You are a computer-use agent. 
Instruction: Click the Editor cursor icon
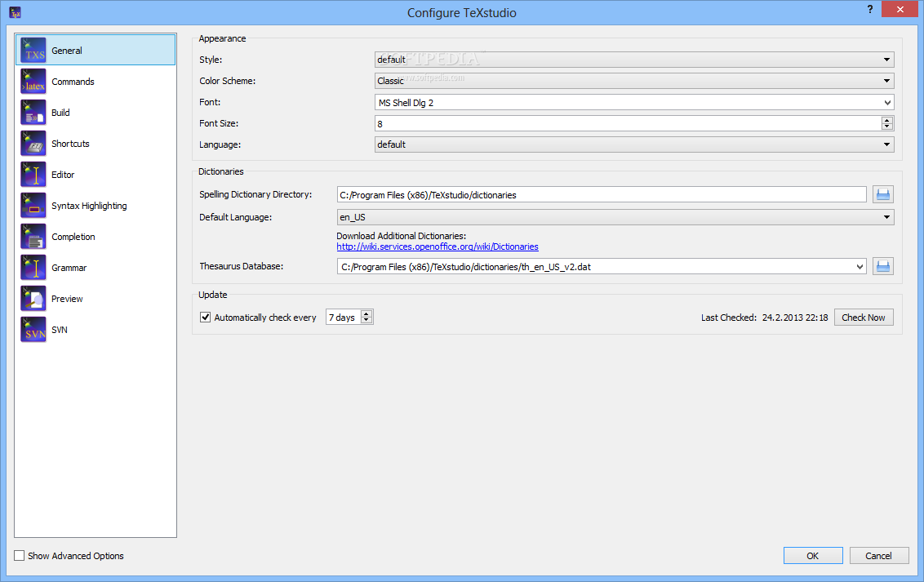click(x=33, y=175)
